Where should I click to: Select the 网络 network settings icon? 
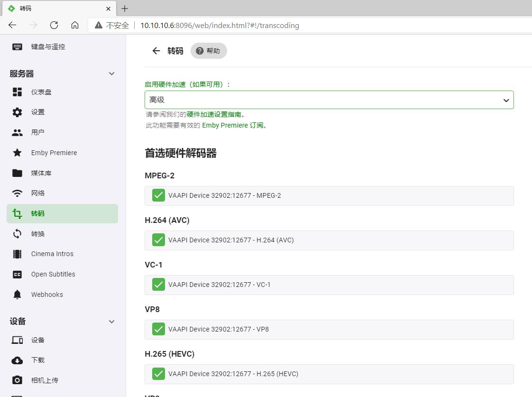pos(37,193)
